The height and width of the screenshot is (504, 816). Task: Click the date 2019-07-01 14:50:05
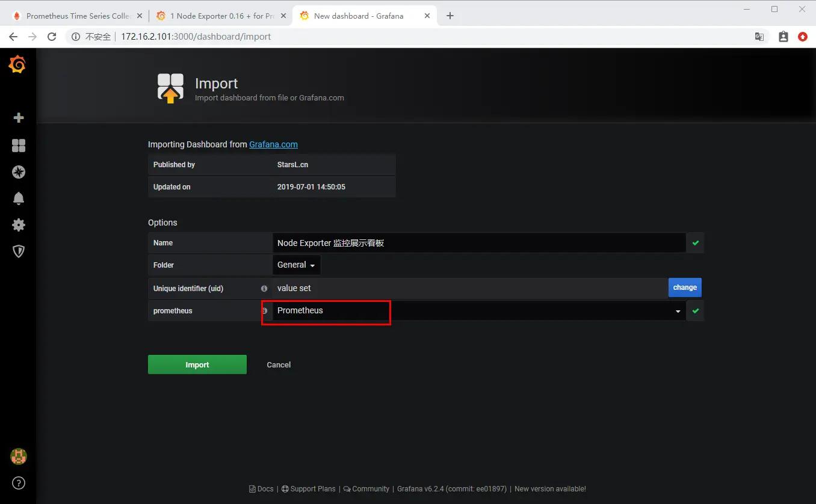tap(311, 187)
